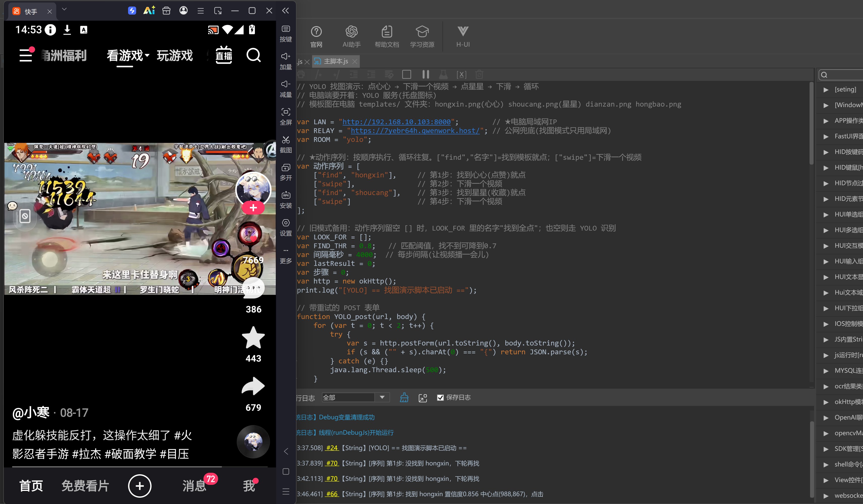Click the code editor vertical scrollbar
This screenshot has height=504, width=863.
(x=811, y=123)
